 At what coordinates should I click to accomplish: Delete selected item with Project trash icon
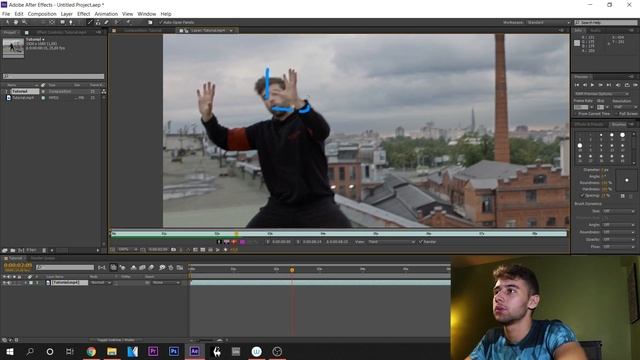click(44, 250)
